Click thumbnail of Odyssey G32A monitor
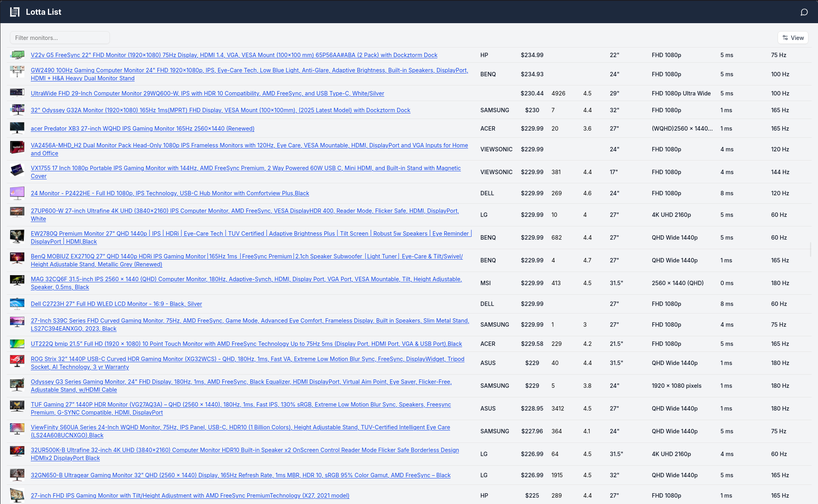The width and height of the screenshot is (818, 504). [x=17, y=110]
